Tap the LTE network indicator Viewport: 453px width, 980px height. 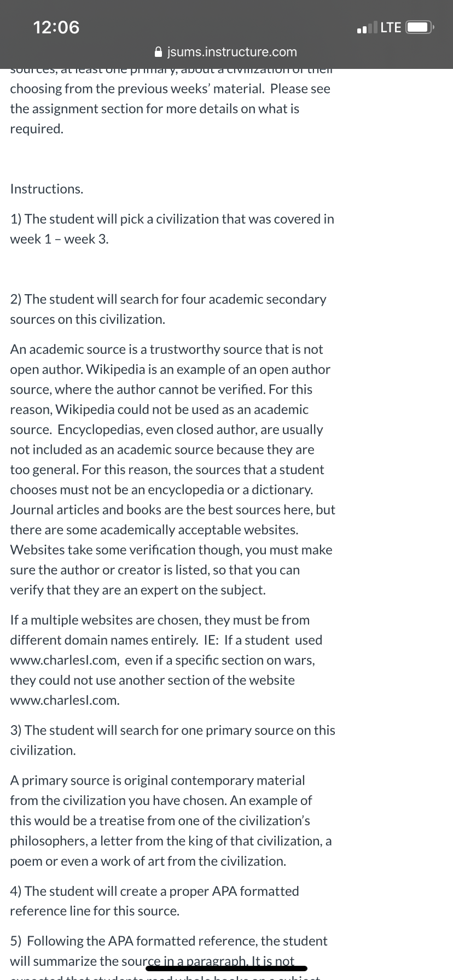391,27
